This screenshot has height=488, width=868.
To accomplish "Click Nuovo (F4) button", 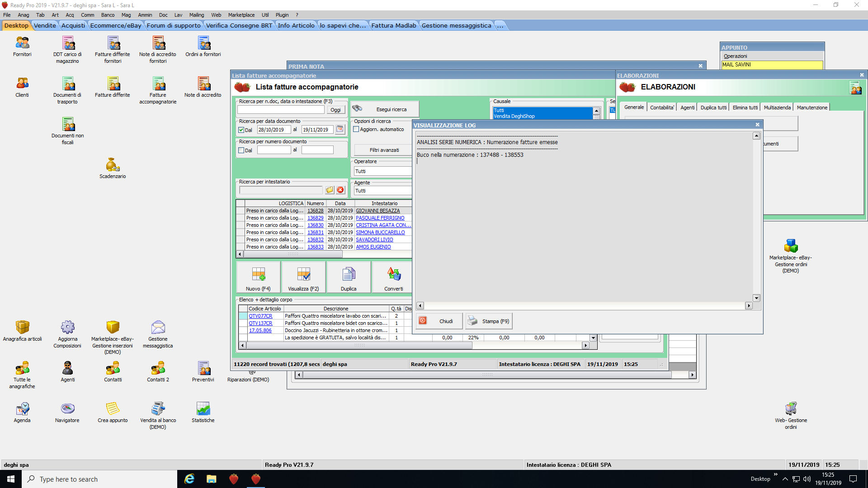I will (258, 277).
